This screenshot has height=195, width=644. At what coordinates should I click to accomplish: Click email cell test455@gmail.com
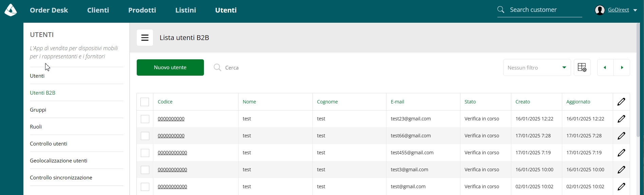click(412, 153)
